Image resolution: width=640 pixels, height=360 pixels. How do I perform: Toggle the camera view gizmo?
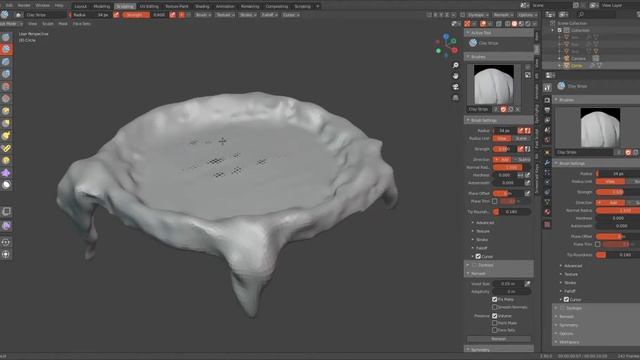tap(456, 87)
